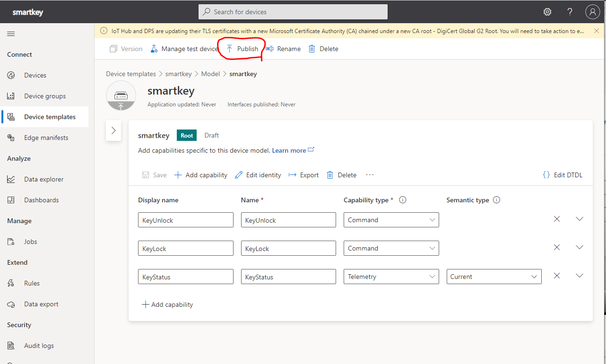The image size is (606, 364).
Task: Dismiss the TLS certificate notification banner
Action: 597,31
